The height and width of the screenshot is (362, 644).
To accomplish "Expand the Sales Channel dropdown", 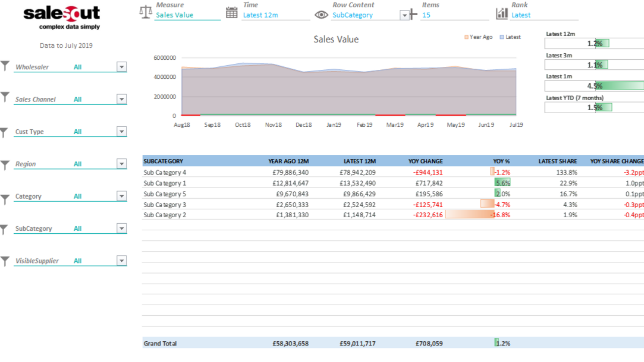I will point(121,100).
